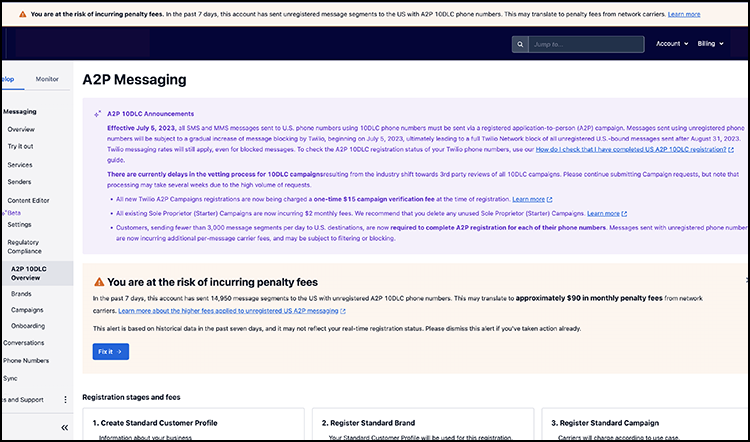The width and height of the screenshot is (750, 442).
Task: Select Try it out in sidebar
Action: coord(21,146)
